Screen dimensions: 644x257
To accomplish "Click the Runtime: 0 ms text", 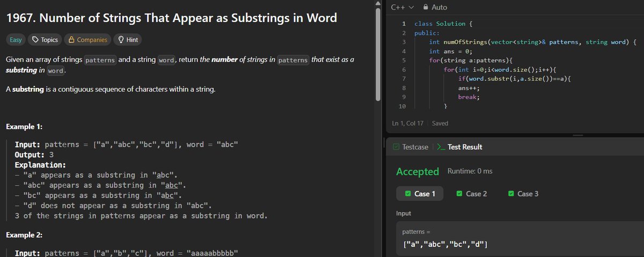I will (470, 171).
